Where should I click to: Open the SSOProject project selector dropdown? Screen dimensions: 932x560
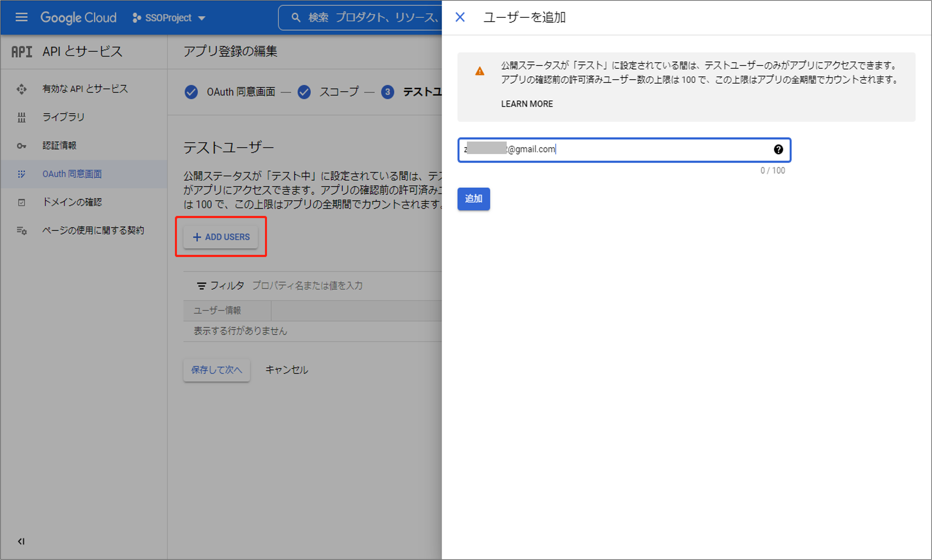click(x=169, y=18)
